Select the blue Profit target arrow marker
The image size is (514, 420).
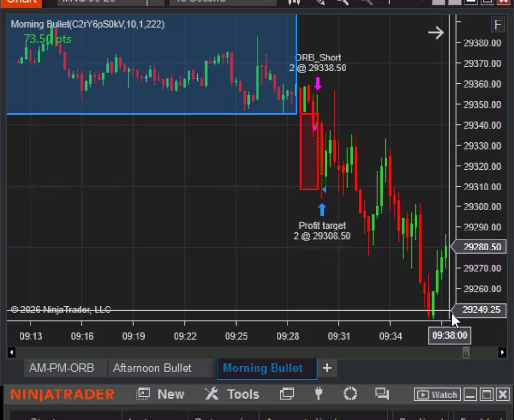tap(322, 210)
